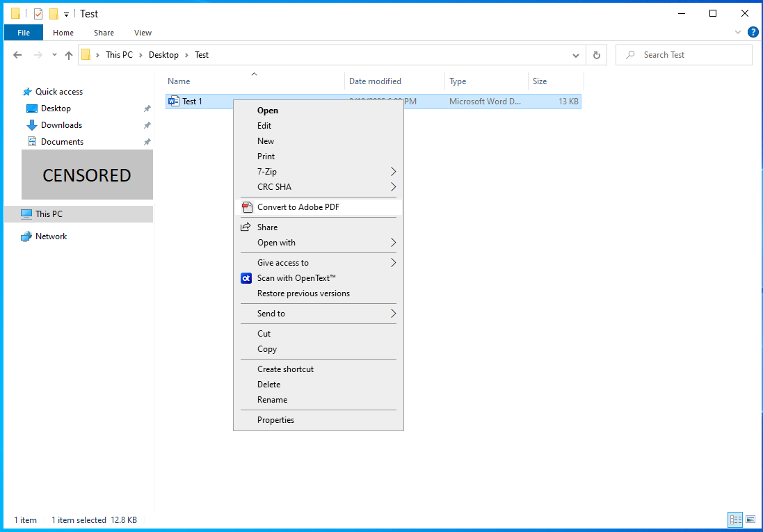This screenshot has width=763, height=532.
Task: Expand the ribbon with the chevron
Action: (x=738, y=32)
